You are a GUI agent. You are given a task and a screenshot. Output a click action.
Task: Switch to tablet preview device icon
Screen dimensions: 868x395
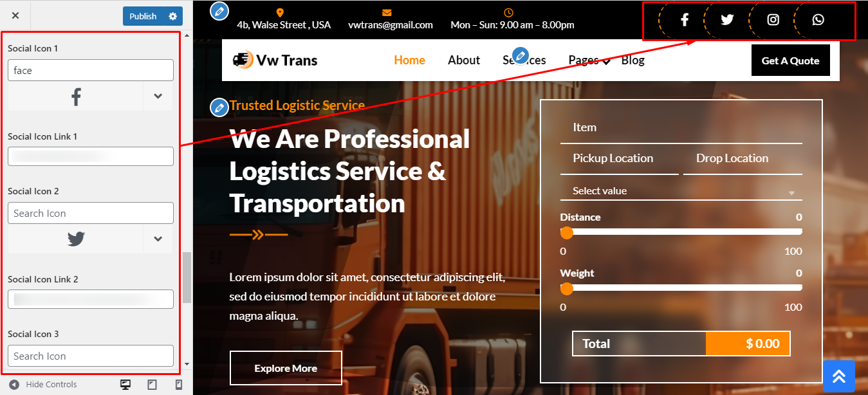point(152,385)
